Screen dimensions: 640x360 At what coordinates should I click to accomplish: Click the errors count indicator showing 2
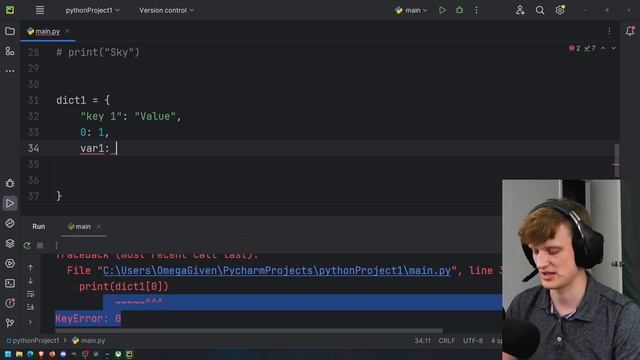coord(575,48)
